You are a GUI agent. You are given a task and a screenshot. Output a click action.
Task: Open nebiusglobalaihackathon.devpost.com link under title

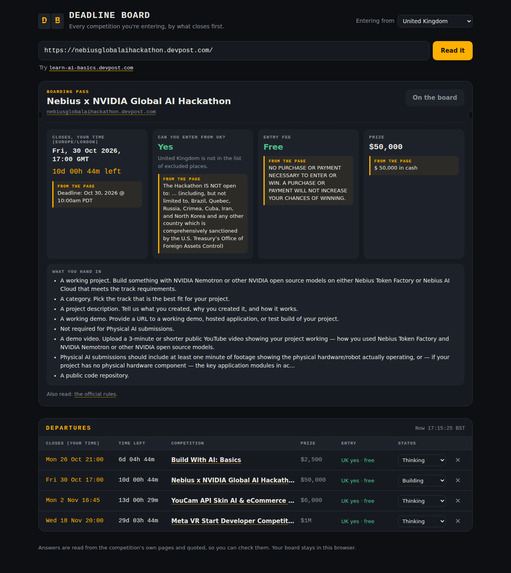101,112
